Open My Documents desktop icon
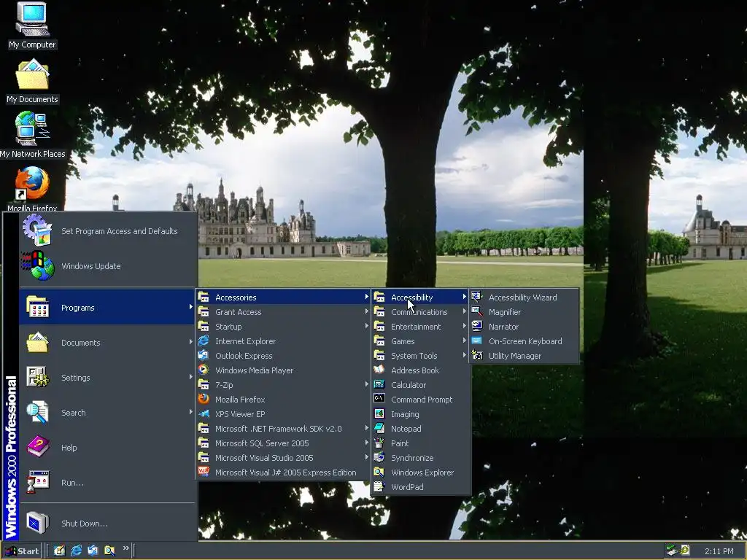The image size is (747, 560). pyautogui.click(x=32, y=81)
